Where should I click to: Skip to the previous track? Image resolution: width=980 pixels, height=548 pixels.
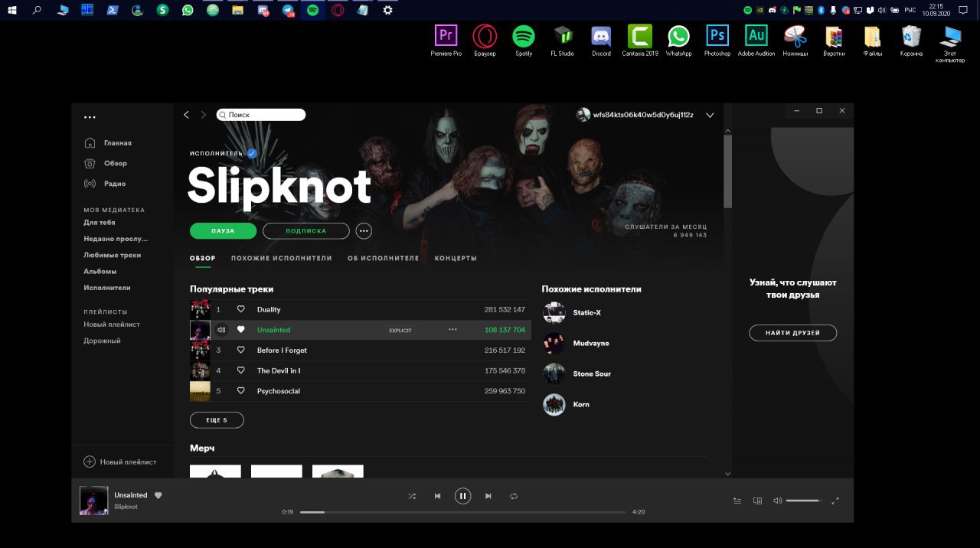(x=437, y=496)
